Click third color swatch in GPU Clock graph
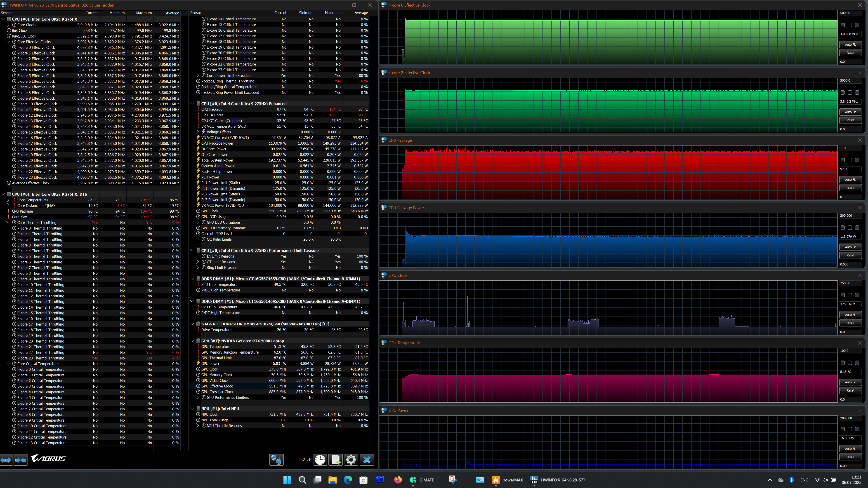The width and height of the screenshot is (868, 488). (x=857, y=295)
